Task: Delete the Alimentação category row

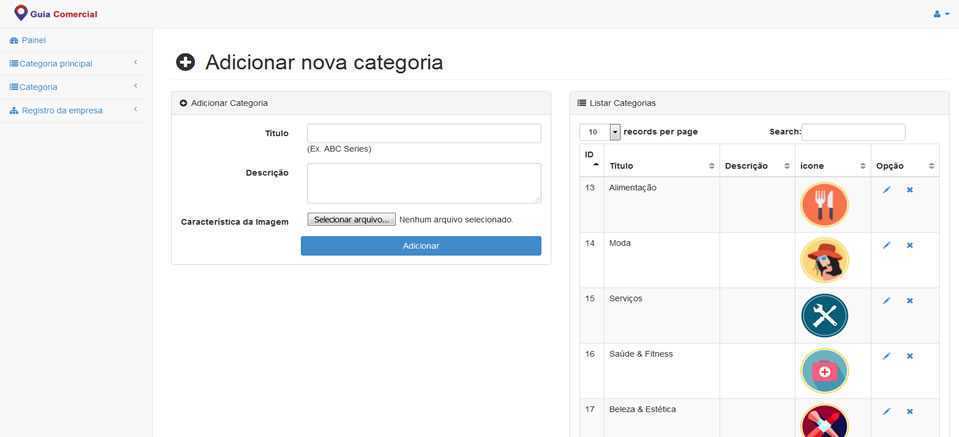Action: click(910, 190)
